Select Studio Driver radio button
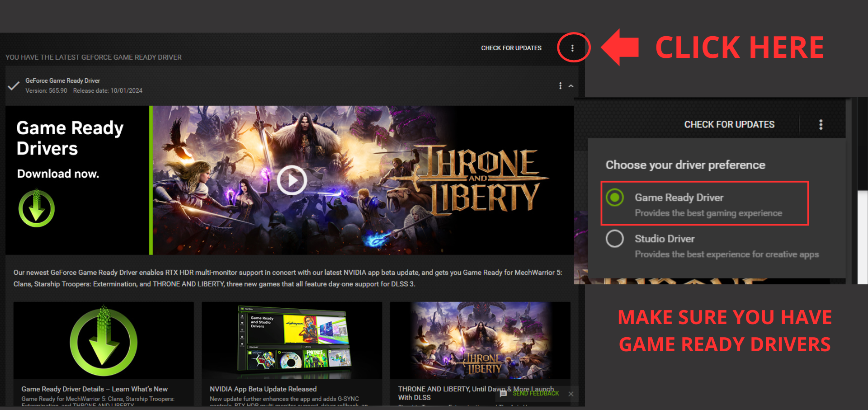Image resolution: width=868 pixels, height=410 pixels. [x=615, y=239]
